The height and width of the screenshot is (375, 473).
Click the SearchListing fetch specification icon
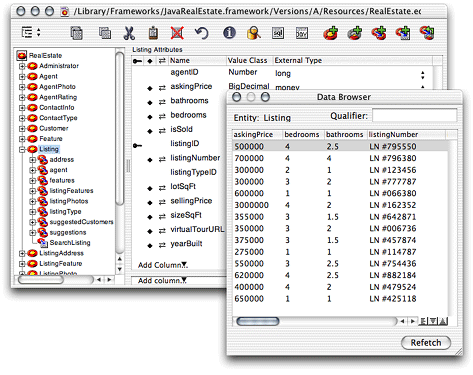tap(43, 243)
